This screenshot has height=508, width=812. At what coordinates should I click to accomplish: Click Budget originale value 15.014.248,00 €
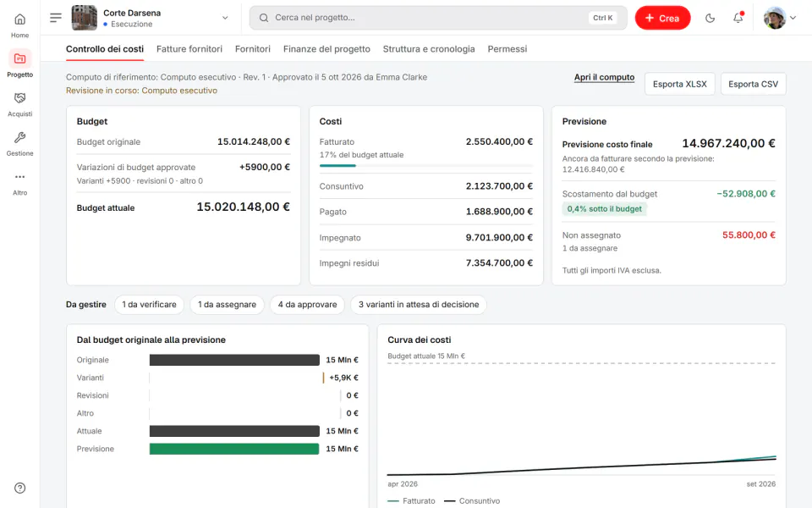pos(253,141)
